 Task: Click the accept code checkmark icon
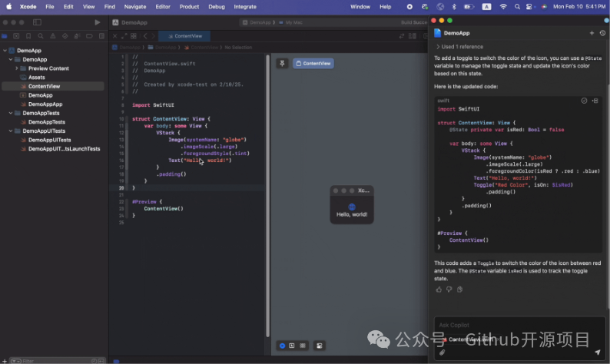tap(584, 101)
